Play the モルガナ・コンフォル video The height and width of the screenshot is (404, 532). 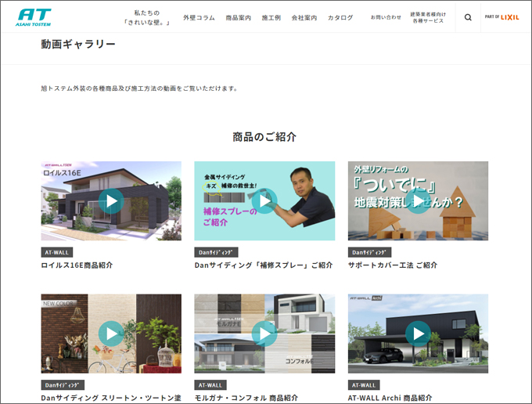(x=264, y=334)
